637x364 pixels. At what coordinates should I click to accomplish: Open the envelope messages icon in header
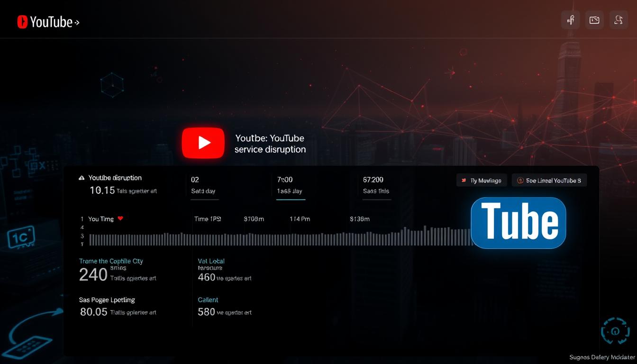[x=594, y=20]
